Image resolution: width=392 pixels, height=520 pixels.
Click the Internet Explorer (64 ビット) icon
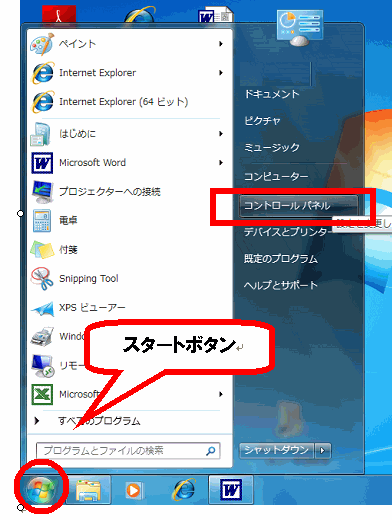(42, 102)
